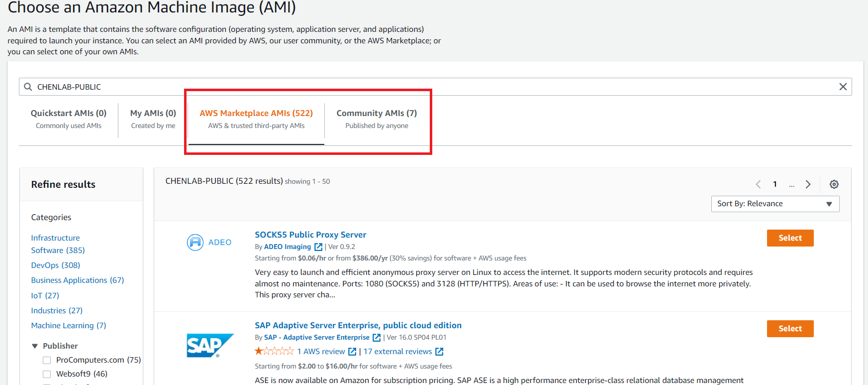Open the Sort By Relevance dropdown

[x=775, y=204]
